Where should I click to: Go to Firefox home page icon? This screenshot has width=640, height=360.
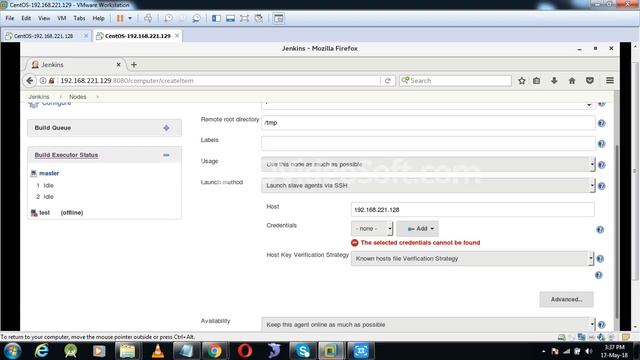pyautogui.click(x=572, y=81)
